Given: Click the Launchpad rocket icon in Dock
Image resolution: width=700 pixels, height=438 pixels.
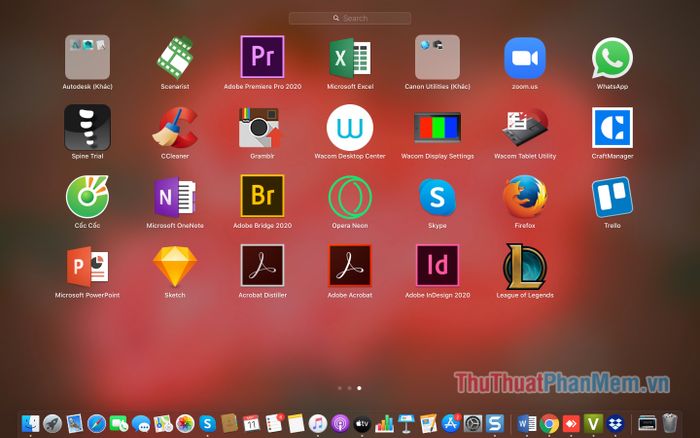Looking at the screenshot, I should (x=52, y=423).
